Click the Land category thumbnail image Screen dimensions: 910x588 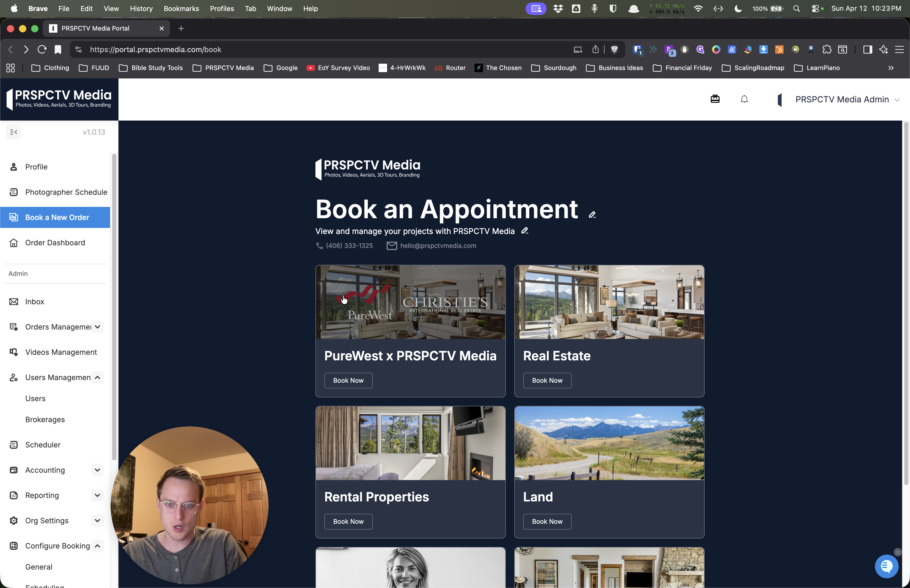[x=609, y=443]
